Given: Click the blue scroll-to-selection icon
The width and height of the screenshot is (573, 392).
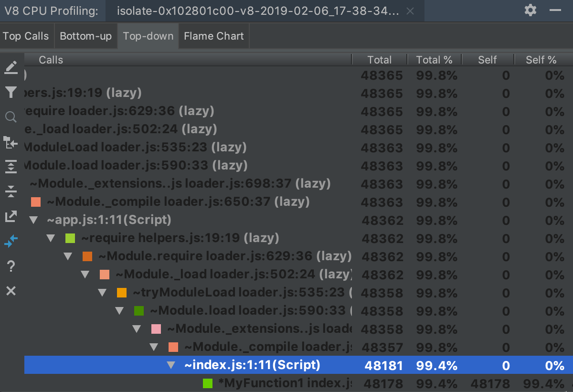Looking at the screenshot, I should point(11,241).
